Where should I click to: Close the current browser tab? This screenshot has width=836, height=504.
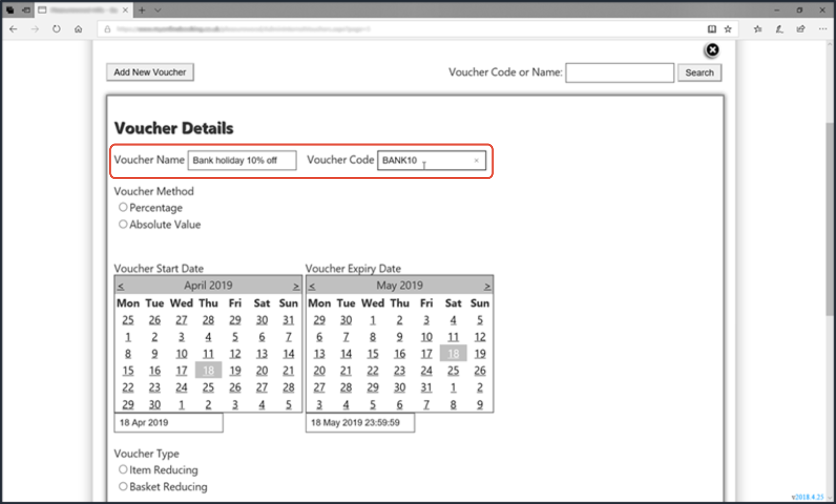point(125,10)
